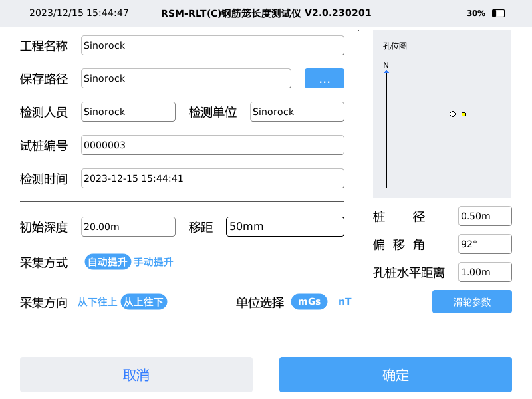The width and height of the screenshot is (532, 399).
Task: Click the 移距 field showing 50mm
Action: point(285,227)
